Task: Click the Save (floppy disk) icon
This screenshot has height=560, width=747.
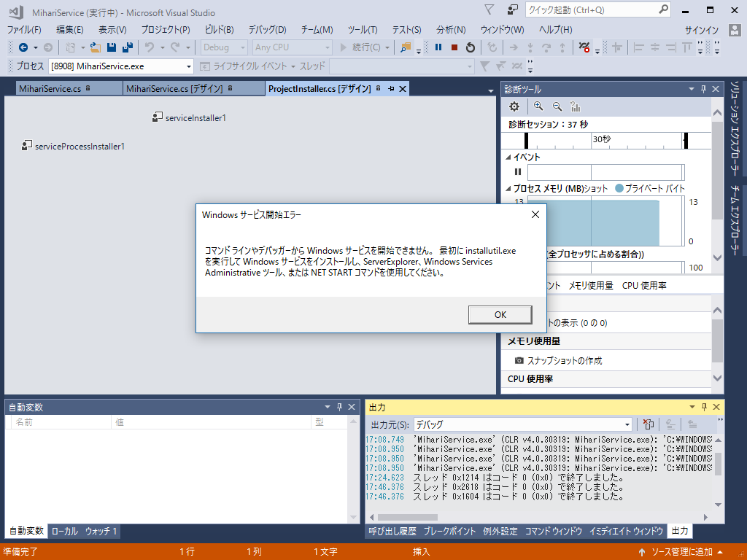Action: pyautogui.click(x=112, y=47)
